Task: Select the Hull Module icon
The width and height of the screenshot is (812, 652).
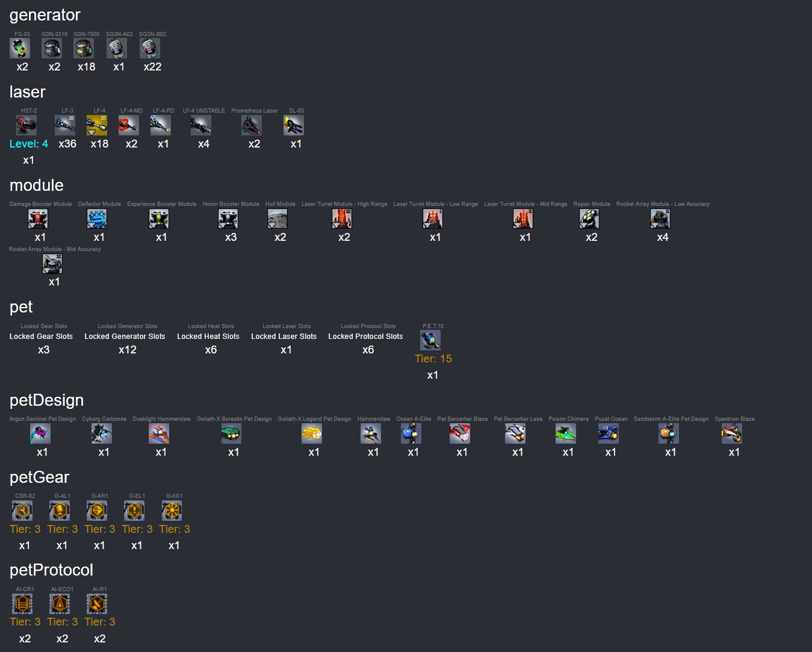Action: point(277,219)
